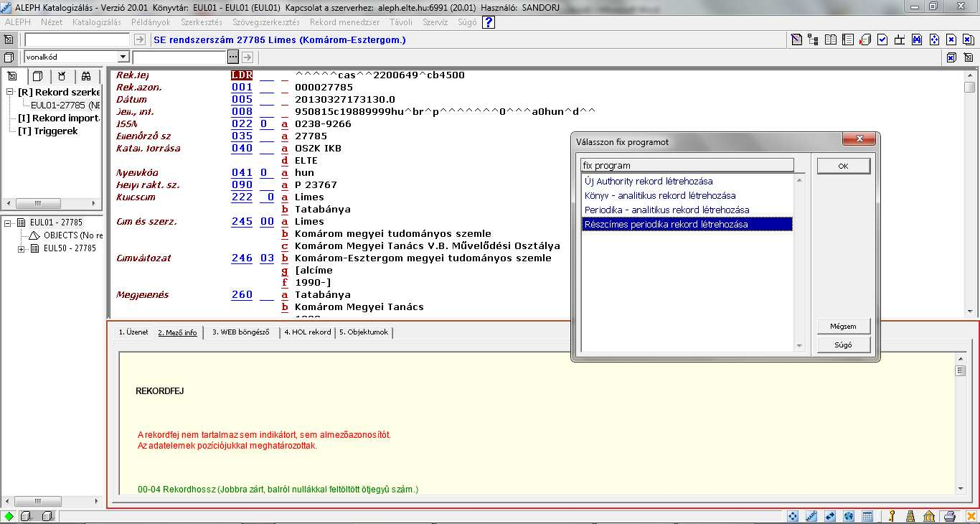Image resolution: width=980 pixels, height=524 pixels.
Task: Open the cataloging record bar icon
Action: 9,39
